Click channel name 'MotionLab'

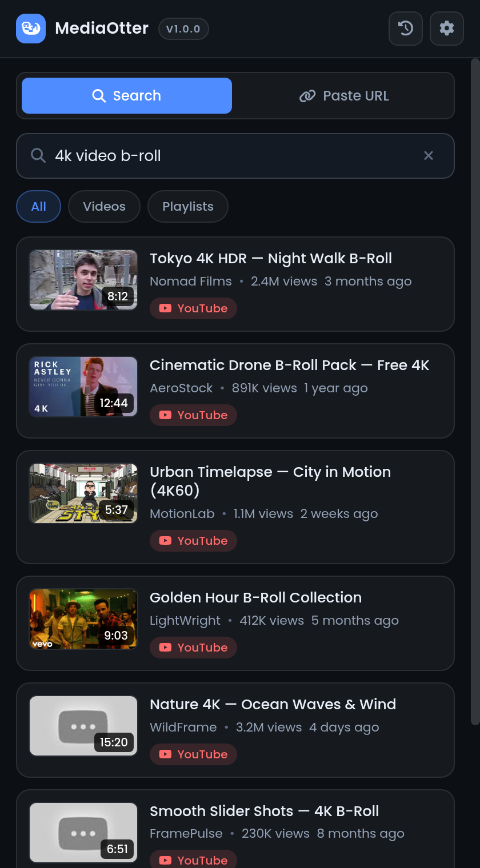point(182,514)
